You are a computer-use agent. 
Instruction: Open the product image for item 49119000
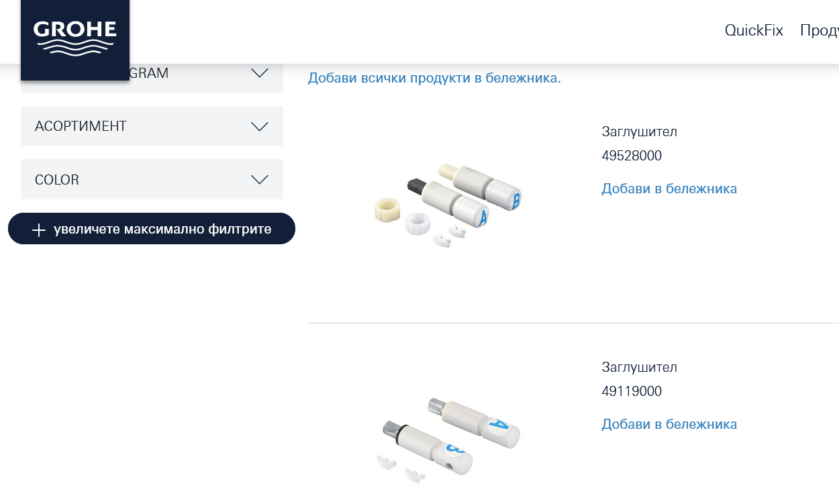point(447,438)
